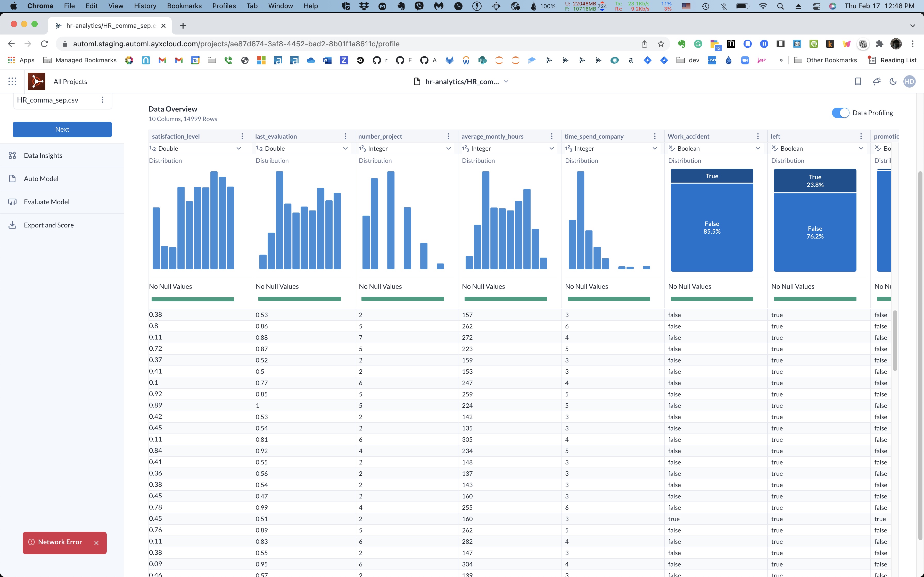Open documentation via the book icon
The height and width of the screenshot is (577, 924).
(x=857, y=81)
